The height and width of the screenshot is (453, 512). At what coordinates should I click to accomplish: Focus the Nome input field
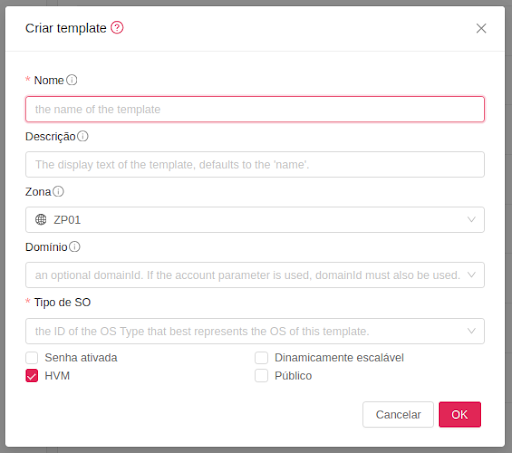point(255,109)
